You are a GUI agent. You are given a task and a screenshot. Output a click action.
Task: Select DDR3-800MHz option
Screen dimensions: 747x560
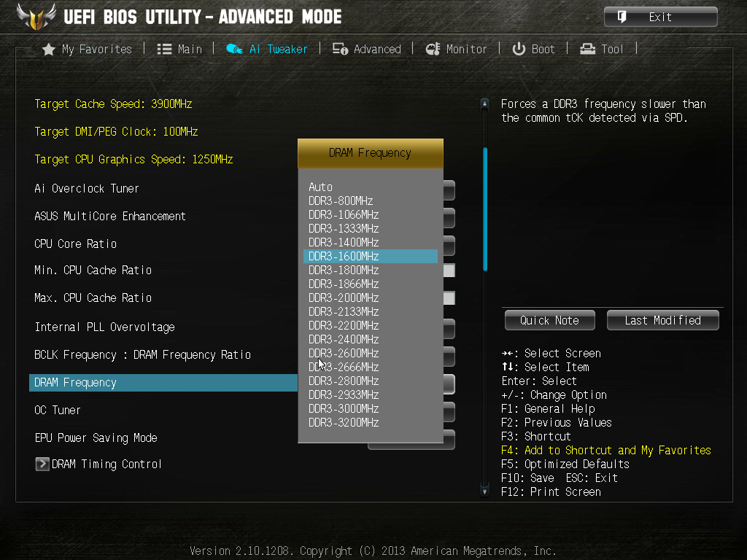coord(371,201)
